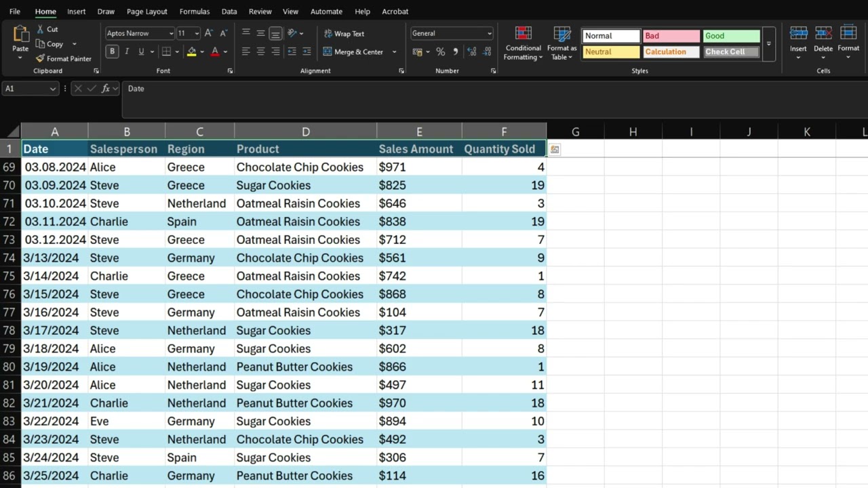This screenshot has width=868, height=488.
Task: Select Middle Align in Alignment group
Action: 260,33
